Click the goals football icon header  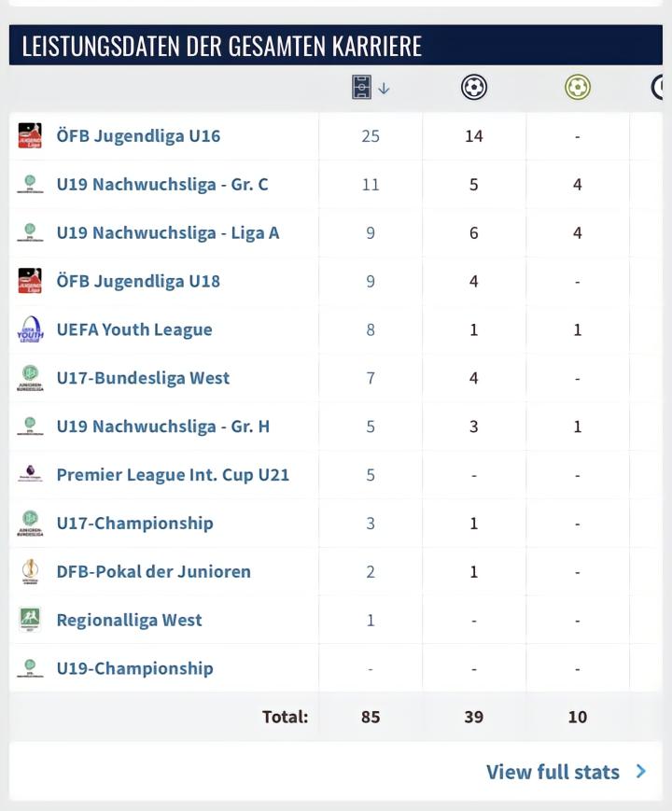pos(474,87)
